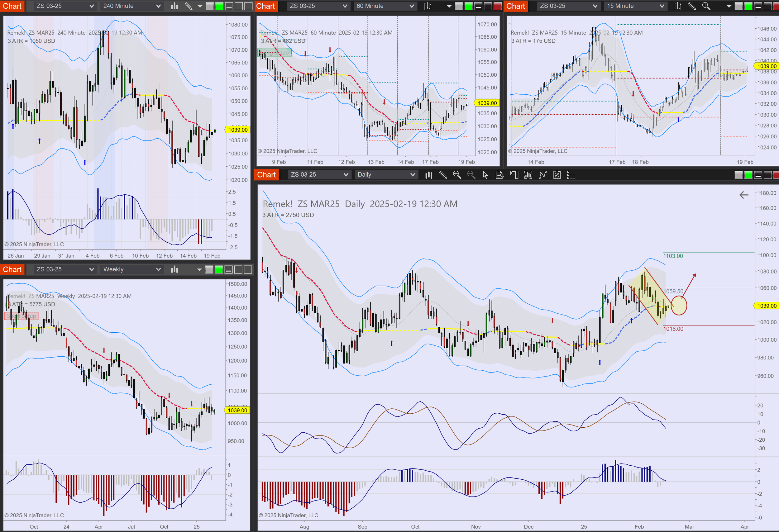Open chart Properties list icon in Daily toolbar

click(571, 175)
